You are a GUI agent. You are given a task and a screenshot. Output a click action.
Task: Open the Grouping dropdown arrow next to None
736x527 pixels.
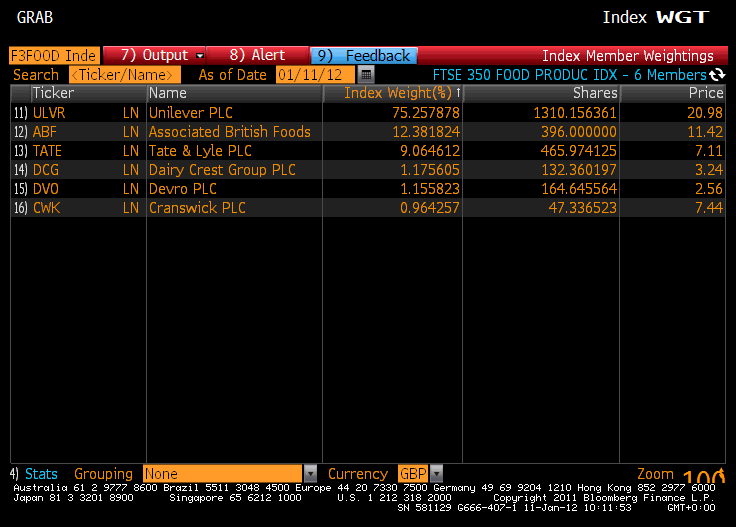click(310, 474)
